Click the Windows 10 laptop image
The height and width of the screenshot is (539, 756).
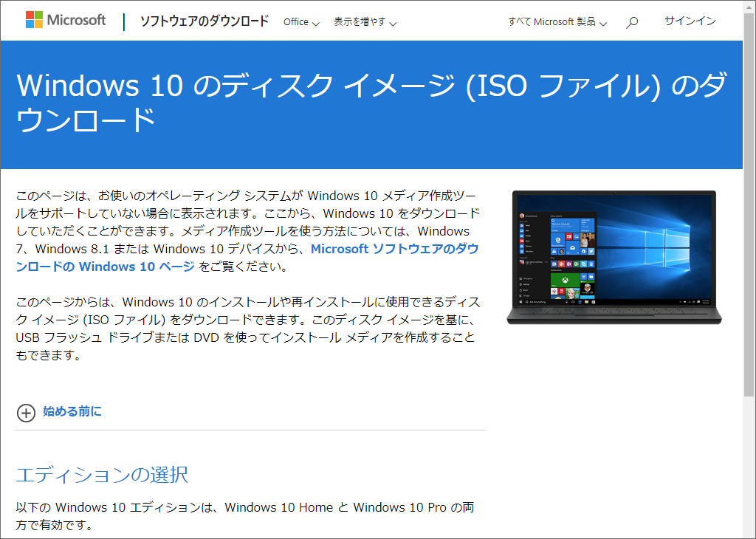click(x=614, y=258)
